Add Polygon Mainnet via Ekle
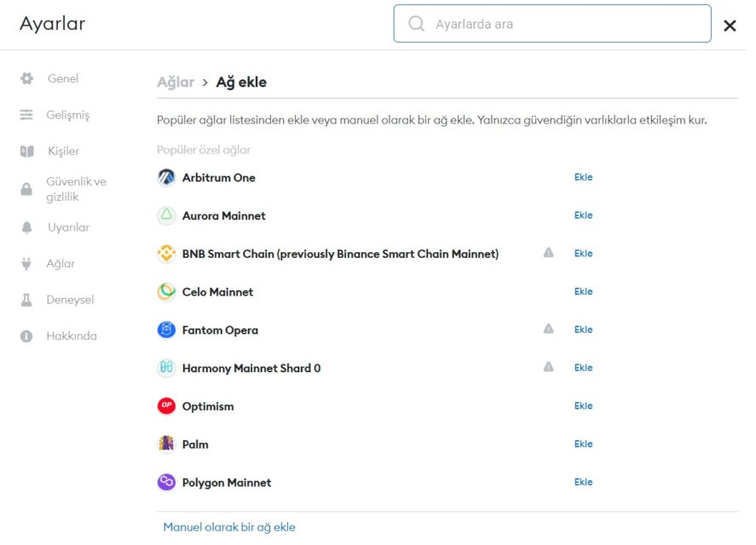Viewport: 756px width, 545px height. (583, 482)
